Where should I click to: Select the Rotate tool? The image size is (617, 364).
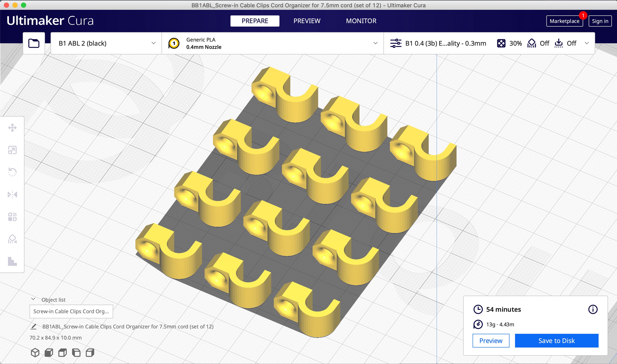click(x=12, y=172)
